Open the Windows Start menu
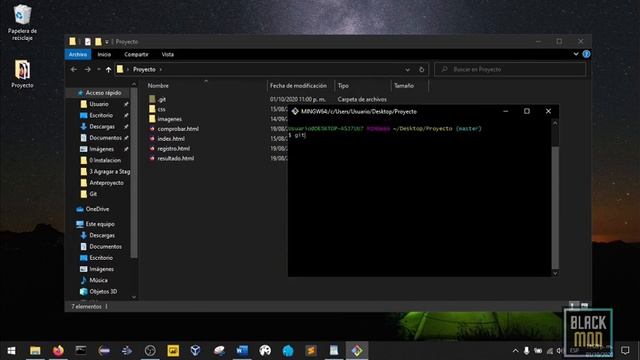 pos(11,351)
